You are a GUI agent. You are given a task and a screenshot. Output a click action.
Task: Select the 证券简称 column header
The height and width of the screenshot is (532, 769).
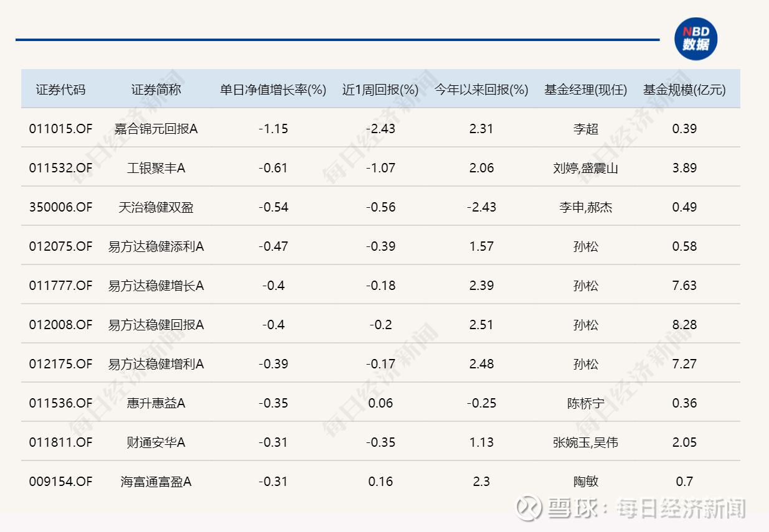(156, 90)
